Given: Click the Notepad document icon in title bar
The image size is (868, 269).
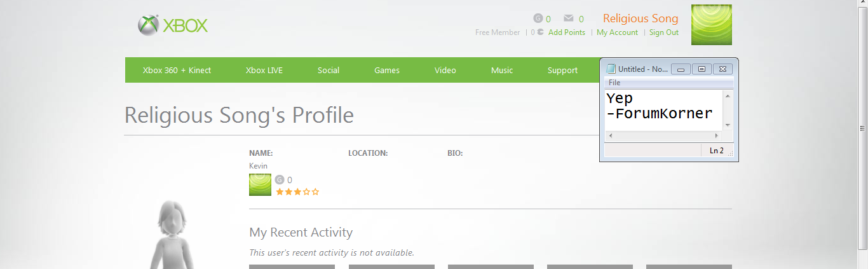Looking at the screenshot, I should (611, 69).
